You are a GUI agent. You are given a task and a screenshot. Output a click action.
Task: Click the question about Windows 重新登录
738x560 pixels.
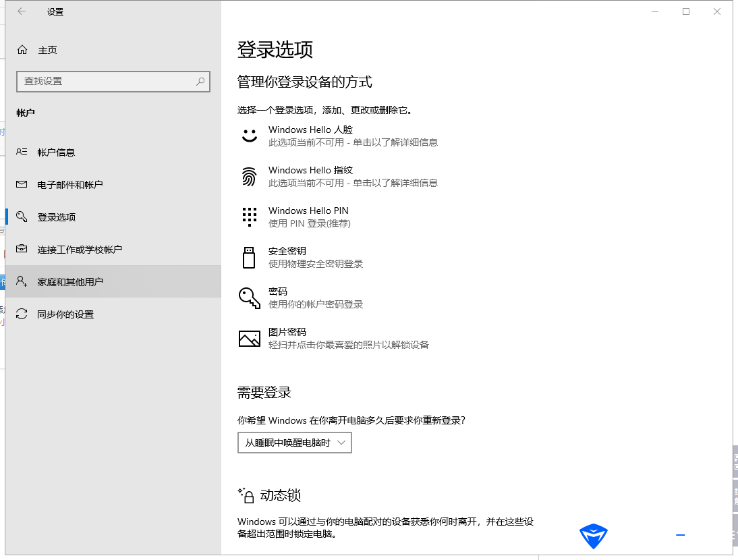click(x=351, y=420)
